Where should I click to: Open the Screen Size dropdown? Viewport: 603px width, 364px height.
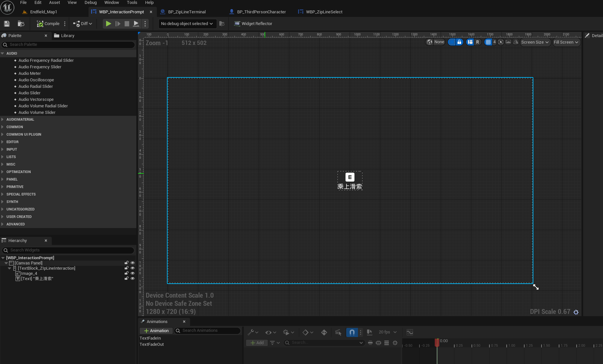535,42
